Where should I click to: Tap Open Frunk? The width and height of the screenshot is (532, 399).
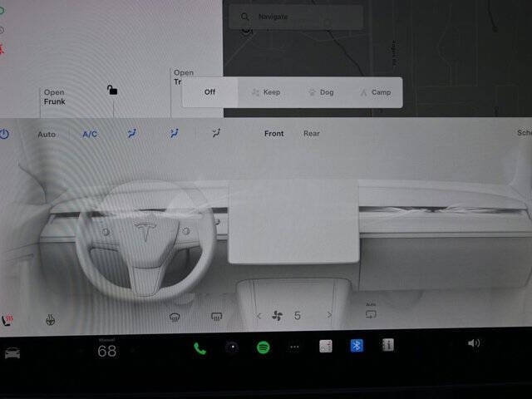tap(54, 97)
